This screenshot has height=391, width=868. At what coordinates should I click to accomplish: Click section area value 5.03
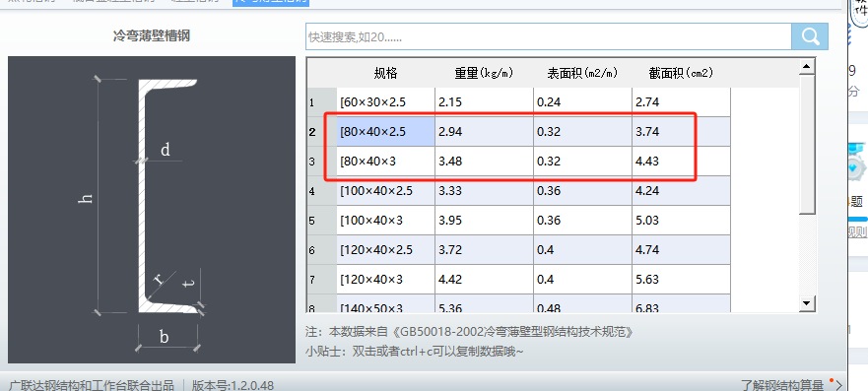click(x=682, y=221)
